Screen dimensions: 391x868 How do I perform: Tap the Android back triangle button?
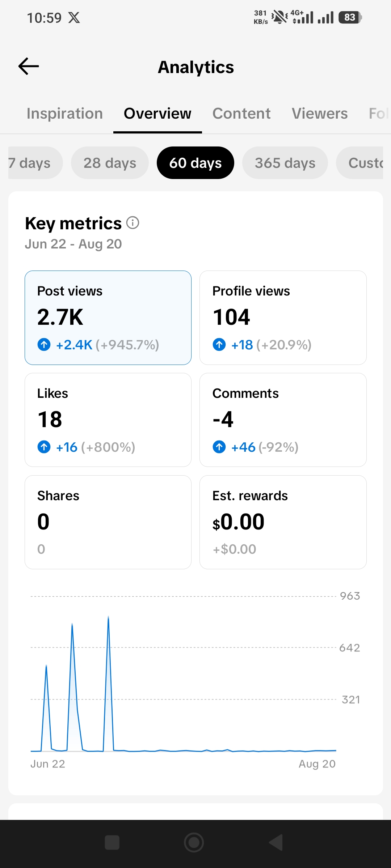[276, 842]
